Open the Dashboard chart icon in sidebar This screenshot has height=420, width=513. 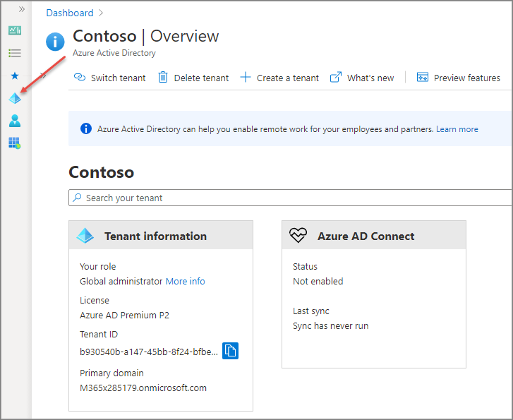15,30
